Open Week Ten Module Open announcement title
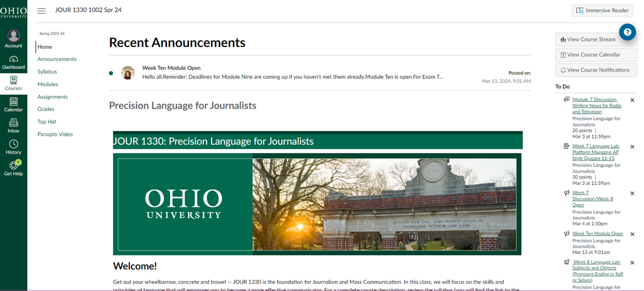Screen dimensions: 644x291 (171, 68)
